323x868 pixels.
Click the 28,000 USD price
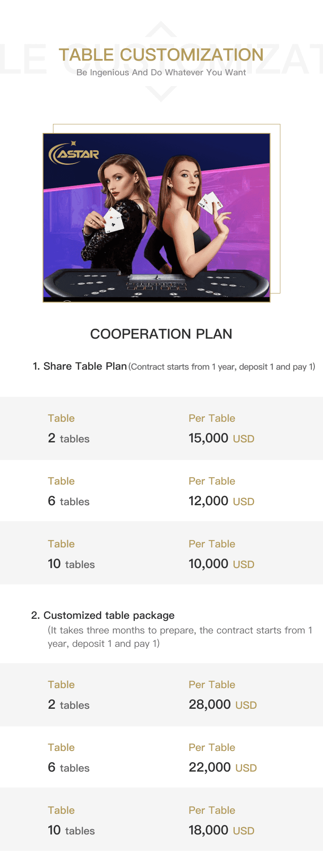point(223,704)
